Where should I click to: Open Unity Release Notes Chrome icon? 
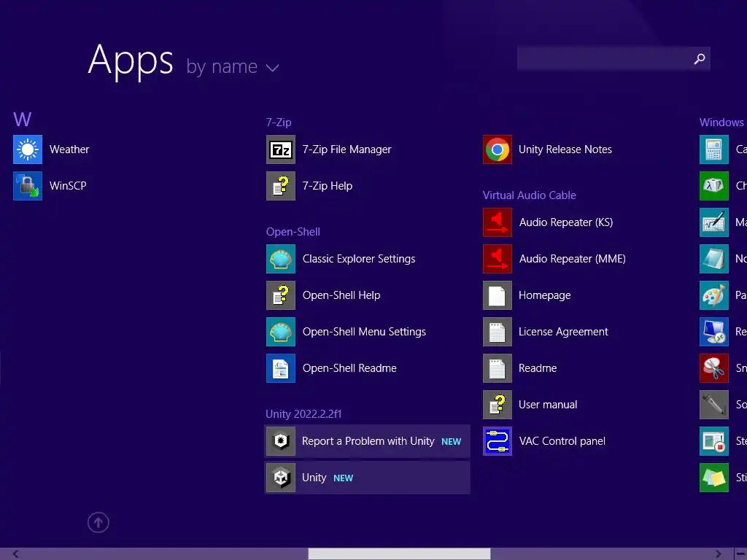click(498, 149)
